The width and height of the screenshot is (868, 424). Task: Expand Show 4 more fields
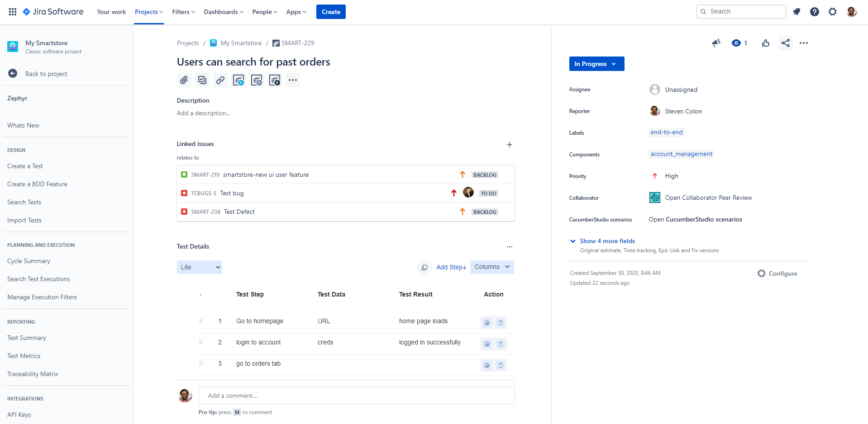tap(607, 241)
